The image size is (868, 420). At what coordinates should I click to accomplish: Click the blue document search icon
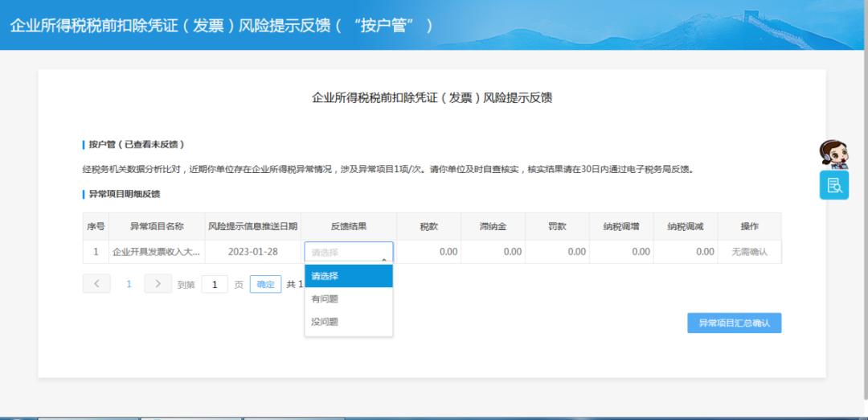click(x=833, y=185)
